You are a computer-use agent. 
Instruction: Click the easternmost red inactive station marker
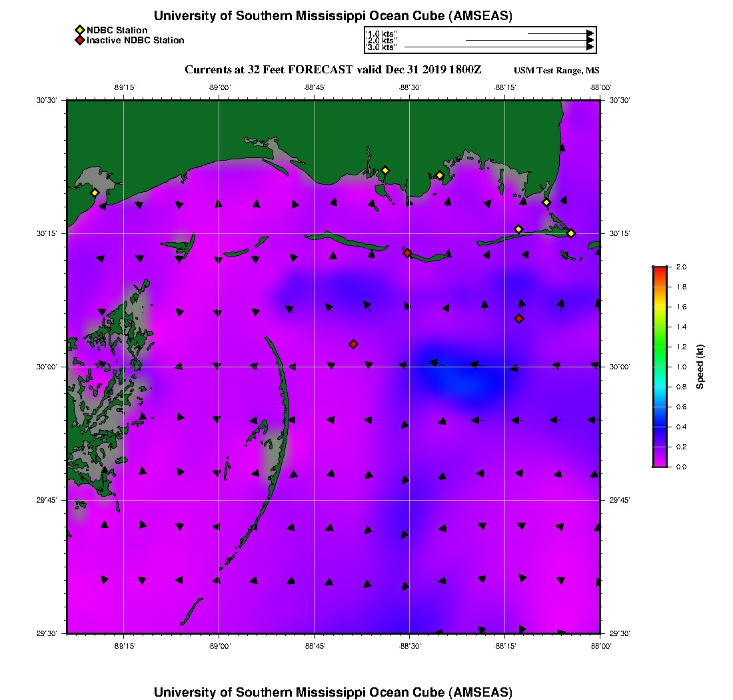[x=519, y=319]
